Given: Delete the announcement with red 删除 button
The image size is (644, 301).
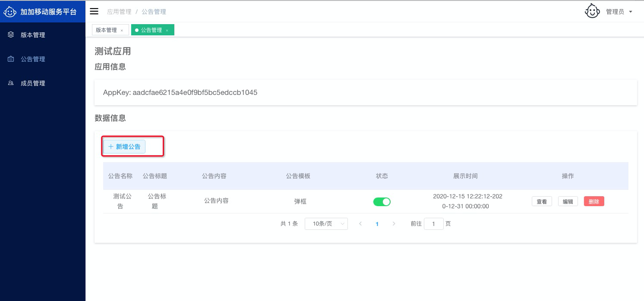Looking at the screenshot, I should tap(593, 201).
